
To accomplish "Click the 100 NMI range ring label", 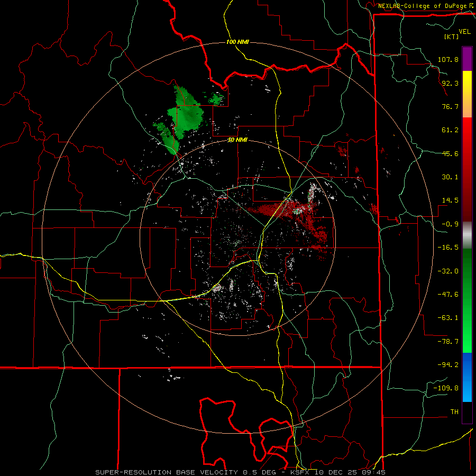I will 237,42.
